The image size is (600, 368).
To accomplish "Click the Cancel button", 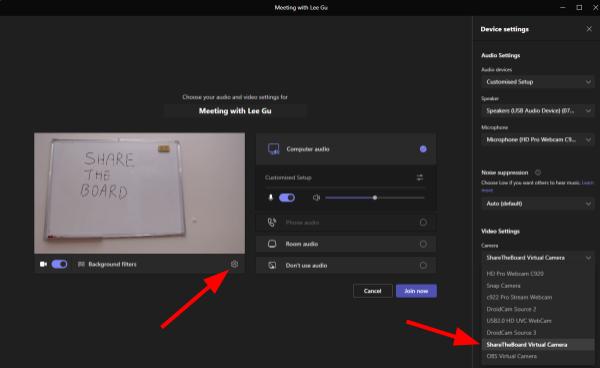I will pos(372,291).
